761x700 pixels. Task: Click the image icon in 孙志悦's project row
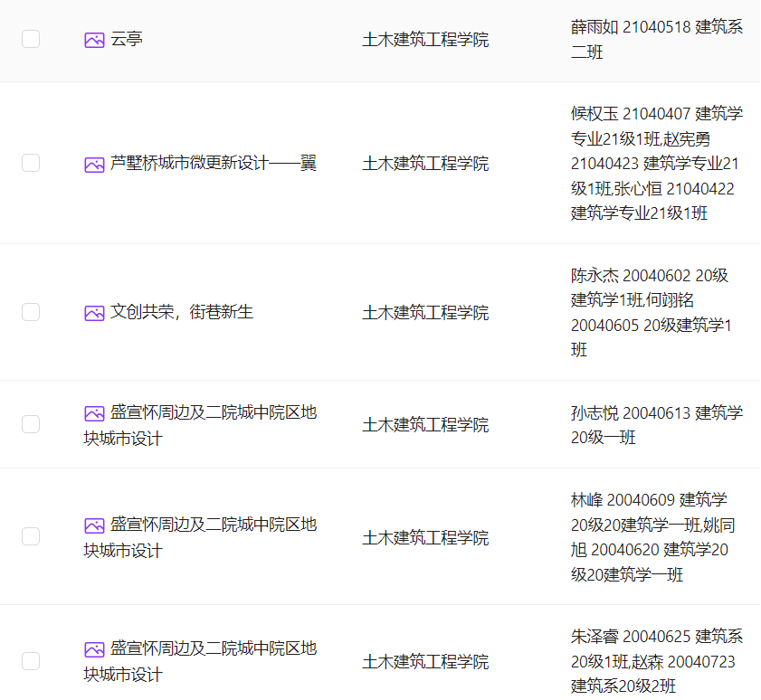(94, 413)
